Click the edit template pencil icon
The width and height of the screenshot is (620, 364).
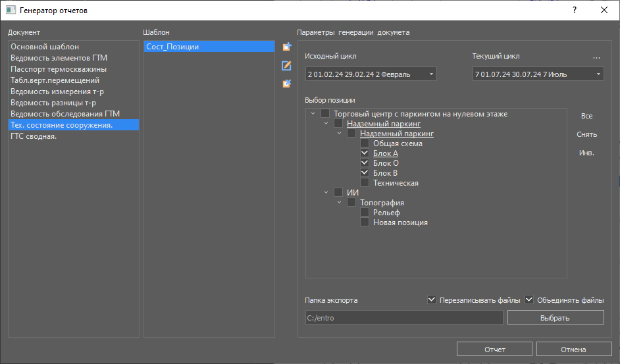(286, 65)
